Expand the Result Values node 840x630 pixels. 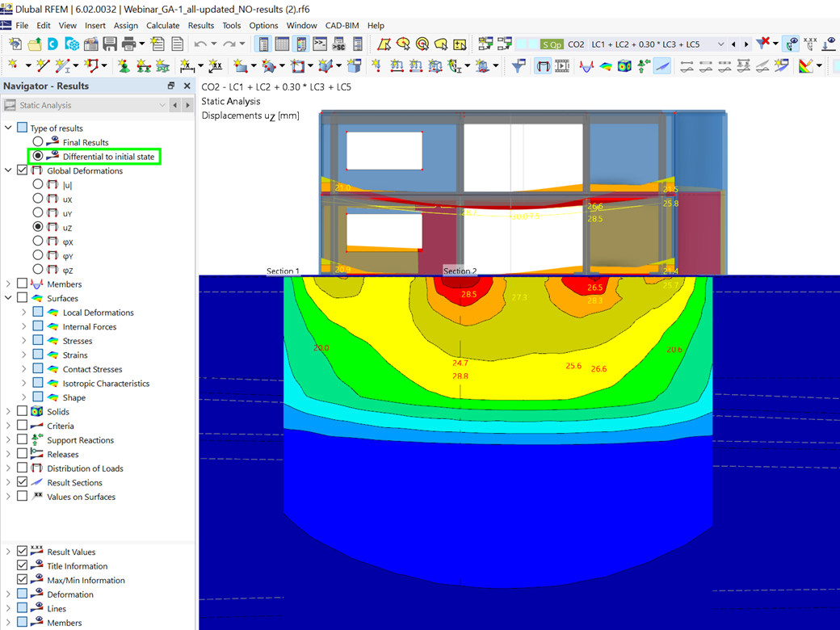click(8, 551)
